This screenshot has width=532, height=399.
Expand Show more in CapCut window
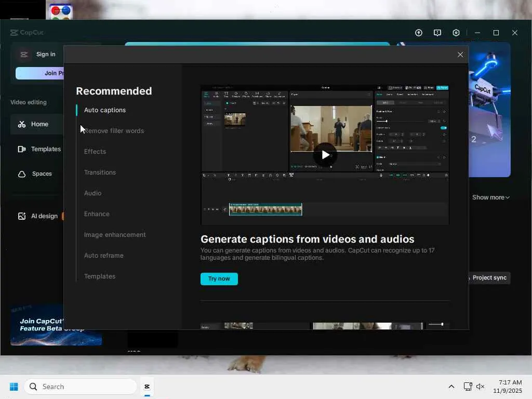[x=491, y=197]
